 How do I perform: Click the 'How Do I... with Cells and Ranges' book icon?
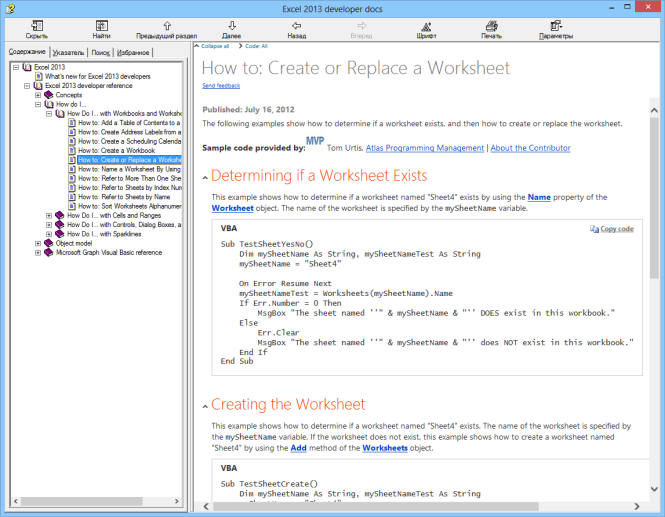click(x=60, y=215)
